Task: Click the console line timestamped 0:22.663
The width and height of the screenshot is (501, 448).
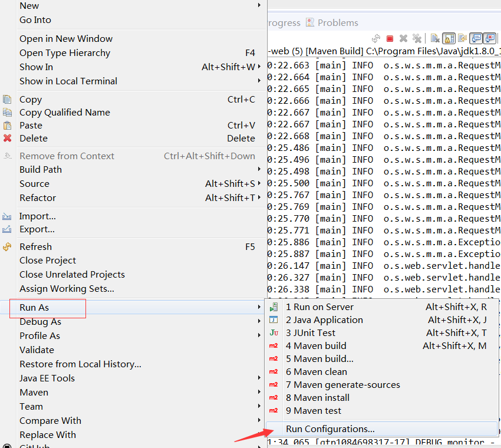Action: (x=384, y=65)
